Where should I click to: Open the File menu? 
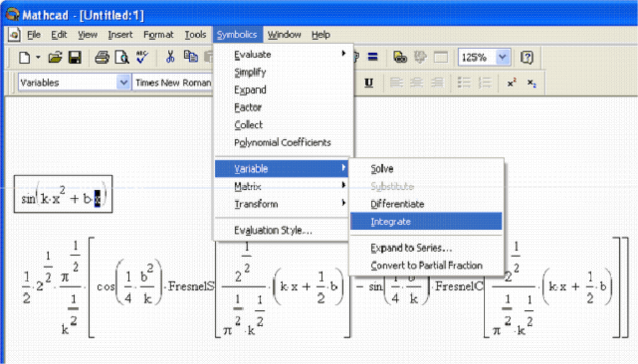point(34,35)
